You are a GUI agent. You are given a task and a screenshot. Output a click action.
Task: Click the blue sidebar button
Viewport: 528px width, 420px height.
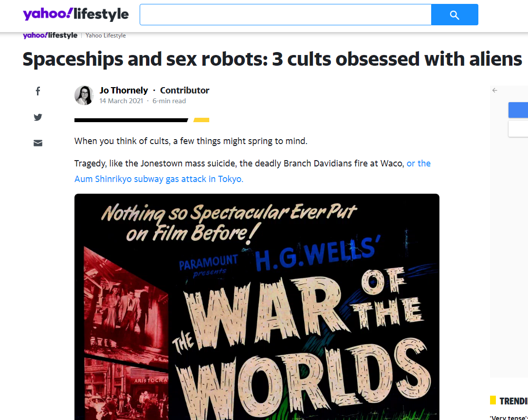(518, 110)
